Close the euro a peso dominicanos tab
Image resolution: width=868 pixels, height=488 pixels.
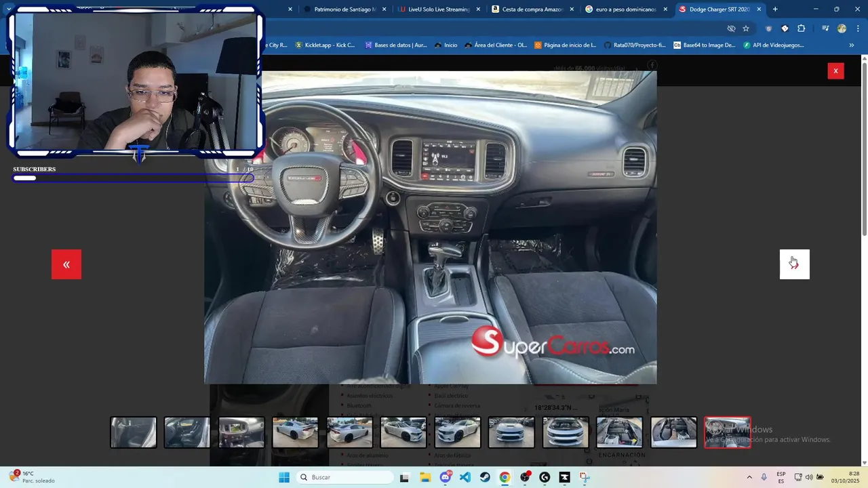(x=665, y=9)
